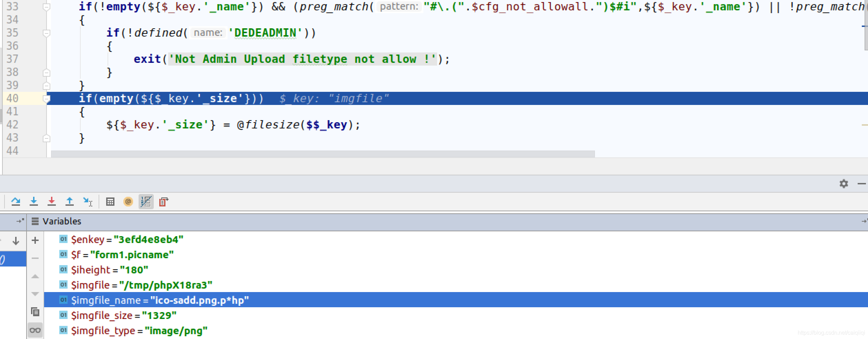Collapse the code block at line 33

46,7
